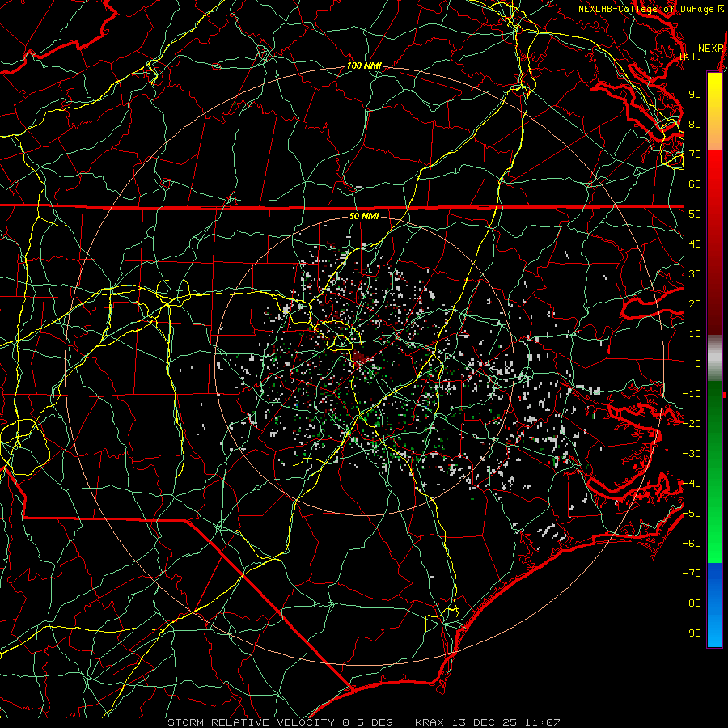Select the 0 knot scale label

tap(698, 364)
